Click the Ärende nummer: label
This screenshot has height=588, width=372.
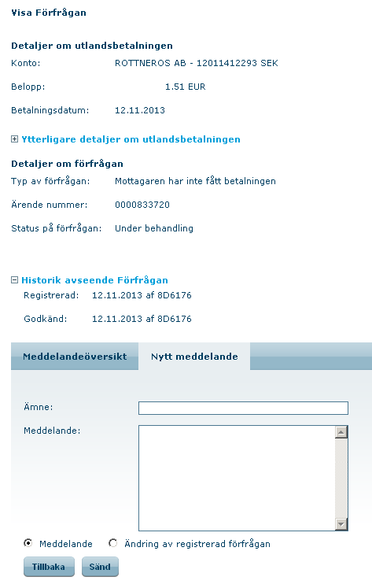click(x=49, y=205)
